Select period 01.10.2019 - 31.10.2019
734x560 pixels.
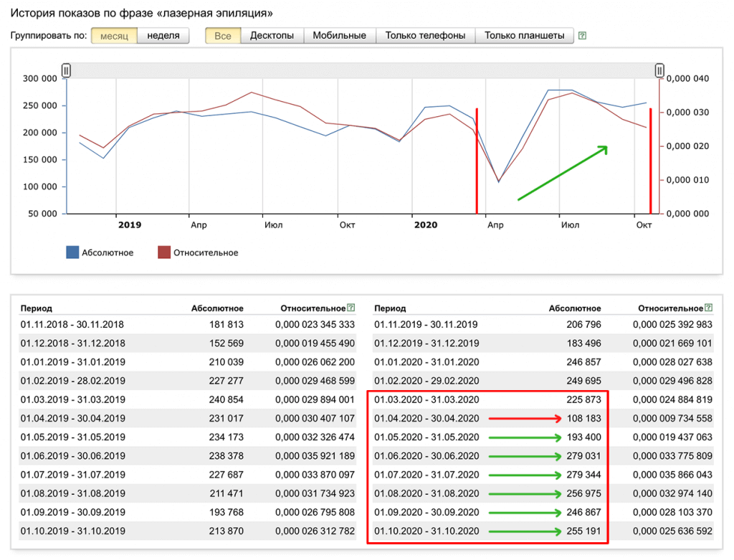(x=72, y=531)
